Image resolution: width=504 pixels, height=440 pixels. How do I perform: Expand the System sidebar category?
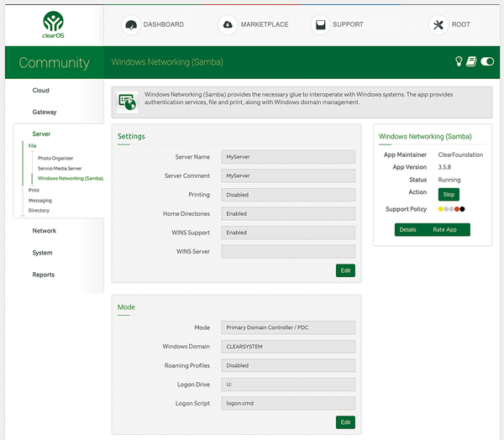[x=43, y=253]
